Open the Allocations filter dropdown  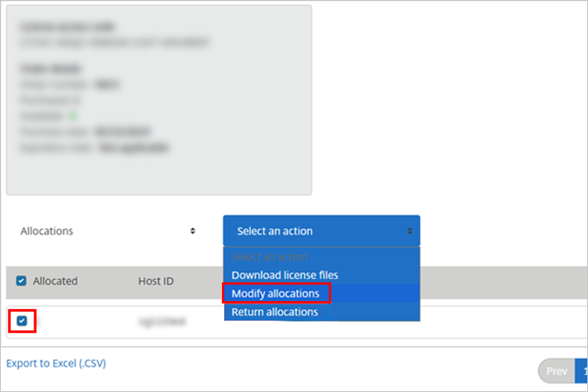pos(106,231)
